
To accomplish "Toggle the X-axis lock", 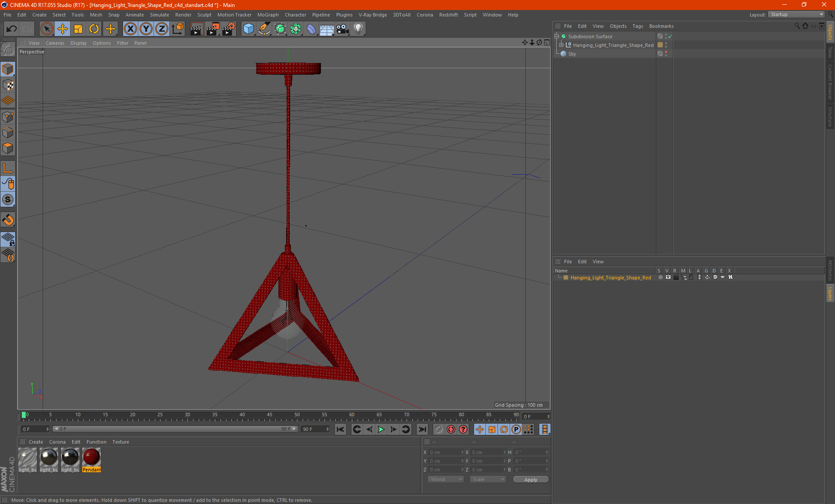I will coord(130,29).
